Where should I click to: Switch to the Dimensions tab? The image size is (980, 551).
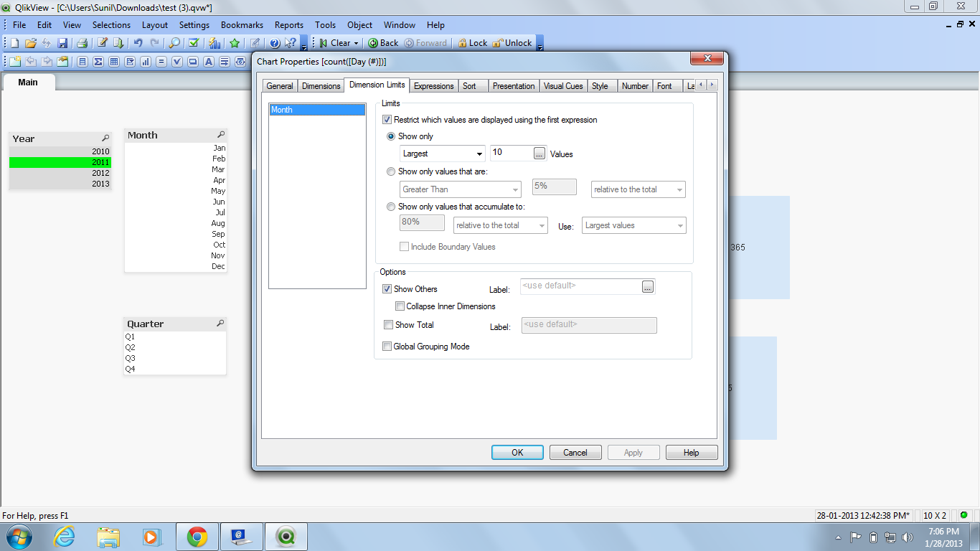tap(321, 86)
